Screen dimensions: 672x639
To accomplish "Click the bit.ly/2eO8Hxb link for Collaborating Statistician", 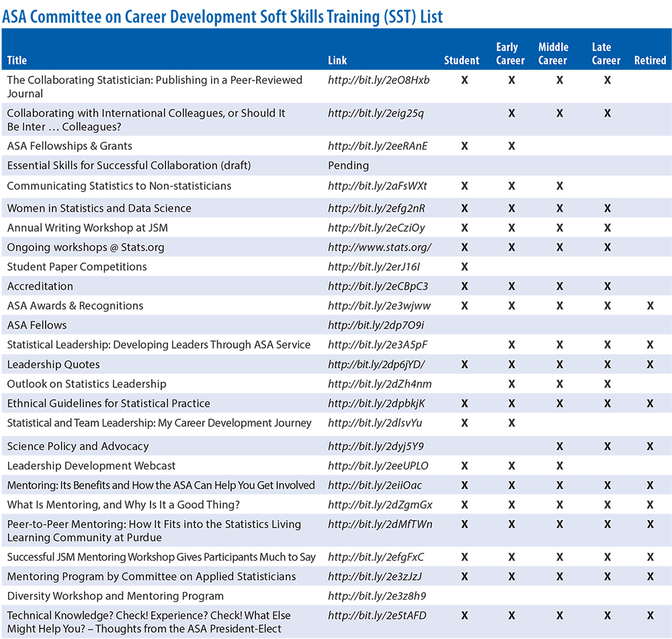I will tap(378, 80).
